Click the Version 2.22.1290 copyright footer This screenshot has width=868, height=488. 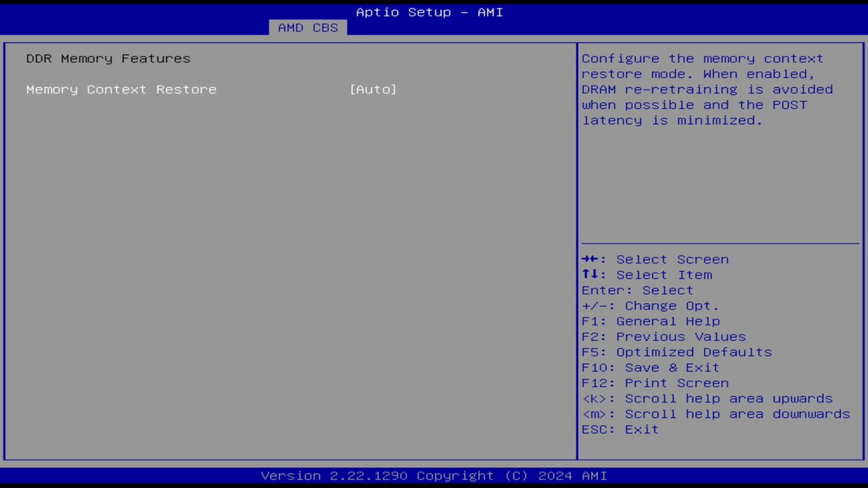(x=434, y=476)
